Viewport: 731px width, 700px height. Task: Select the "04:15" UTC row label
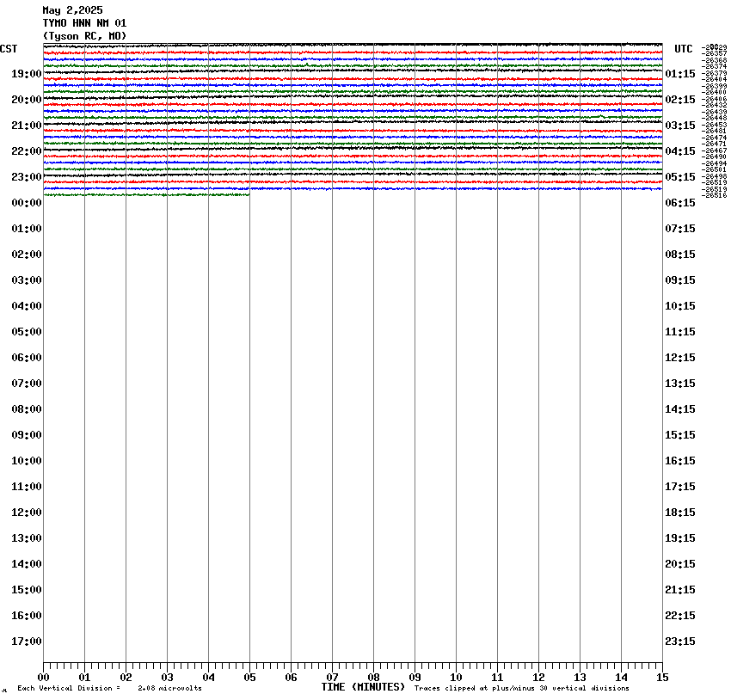pos(680,151)
